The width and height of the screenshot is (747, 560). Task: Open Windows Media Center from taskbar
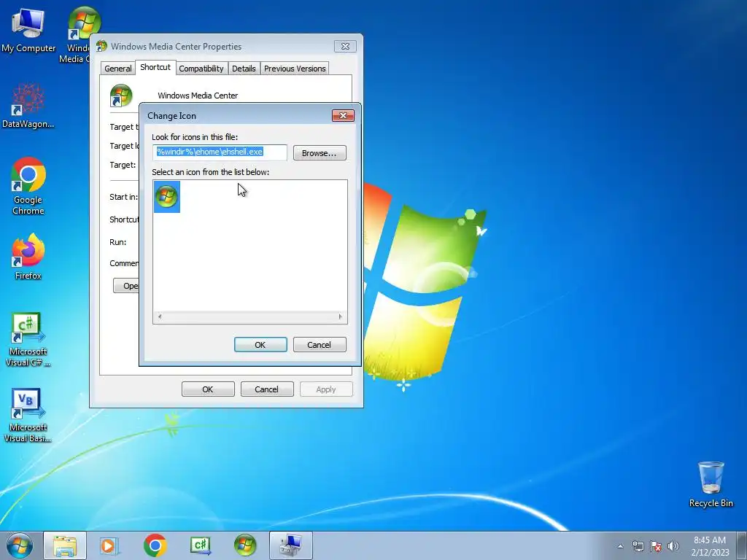(x=245, y=545)
